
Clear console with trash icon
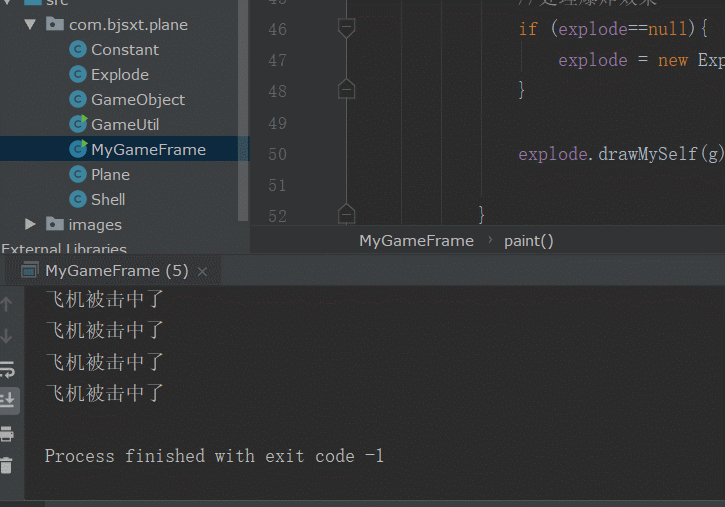(x=6, y=465)
